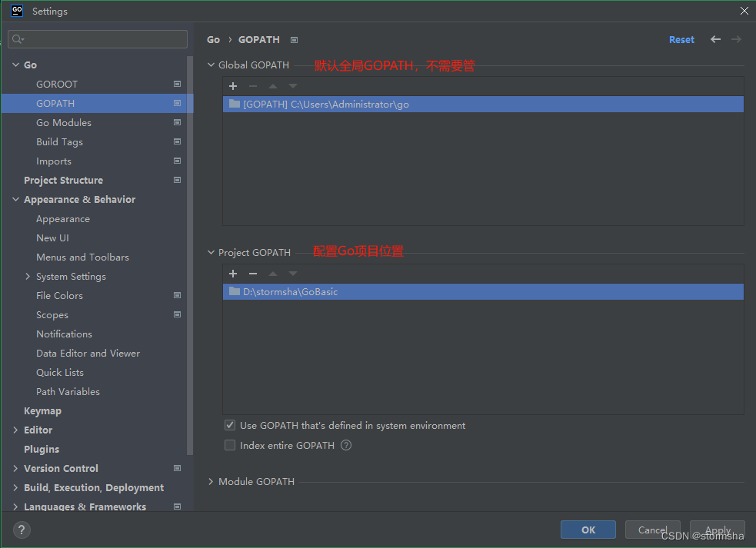Click the project-level icon beside File Colors
This screenshot has height=548, width=756.
point(177,295)
